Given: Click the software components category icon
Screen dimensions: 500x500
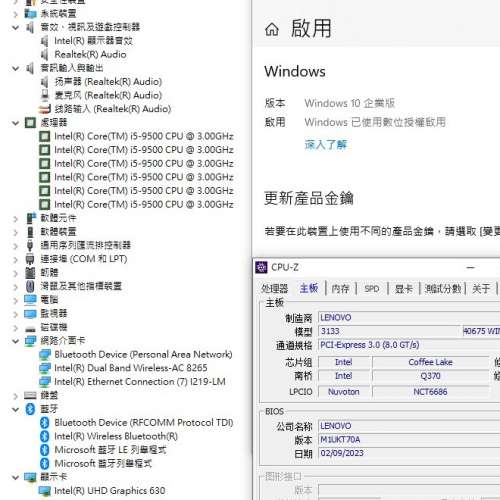Looking at the screenshot, I should coord(31,218).
